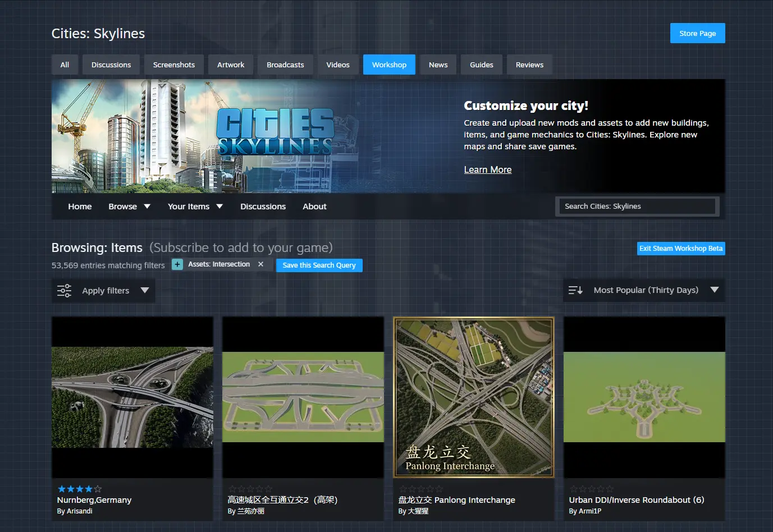The width and height of the screenshot is (773, 532).
Task: Open the Screenshots tab
Action: pyautogui.click(x=174, y=65)
